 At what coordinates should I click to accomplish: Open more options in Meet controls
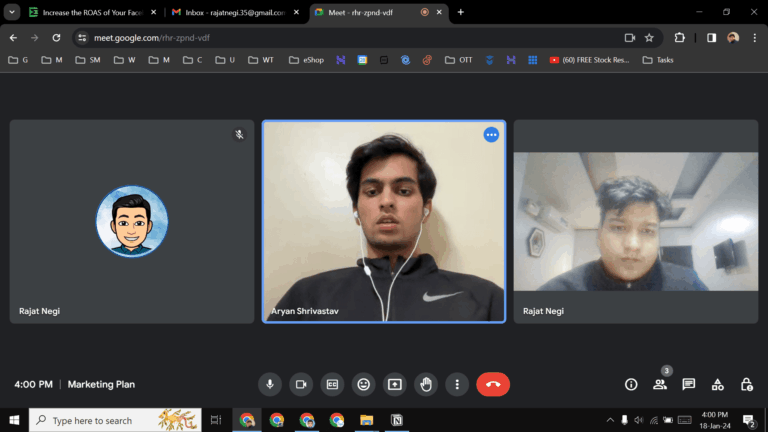pyautogui.click(x=457, y=384)
